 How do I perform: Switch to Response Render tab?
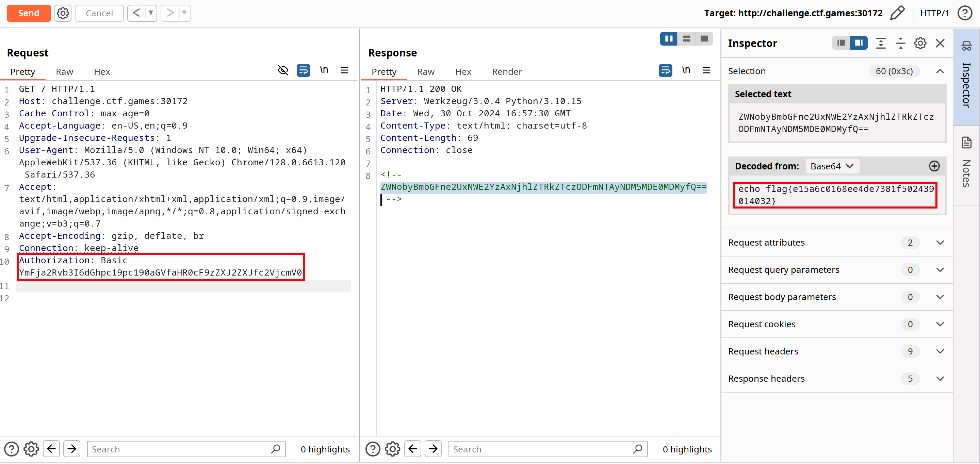[506, 72]
